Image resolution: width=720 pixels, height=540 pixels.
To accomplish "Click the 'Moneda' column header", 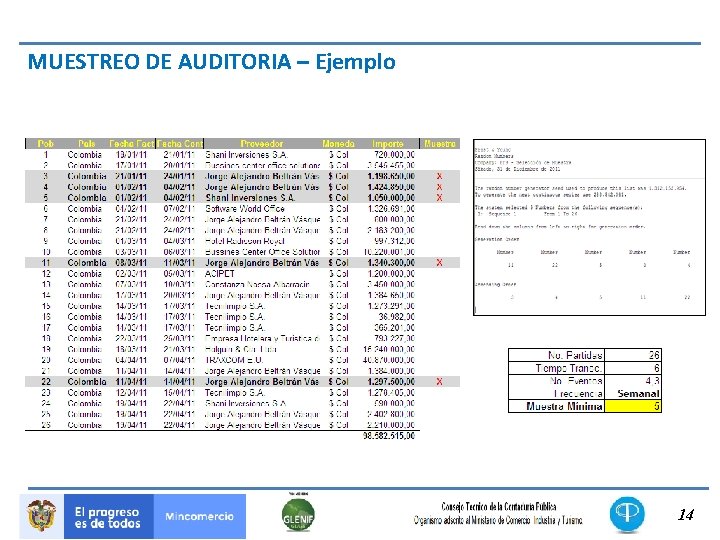I will (338, 144).
